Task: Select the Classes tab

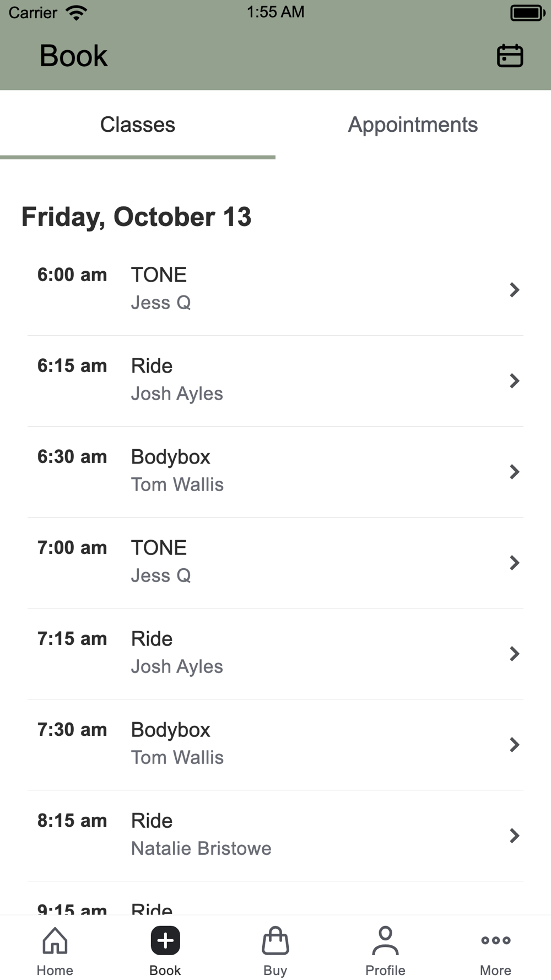Action: (138, 125)
